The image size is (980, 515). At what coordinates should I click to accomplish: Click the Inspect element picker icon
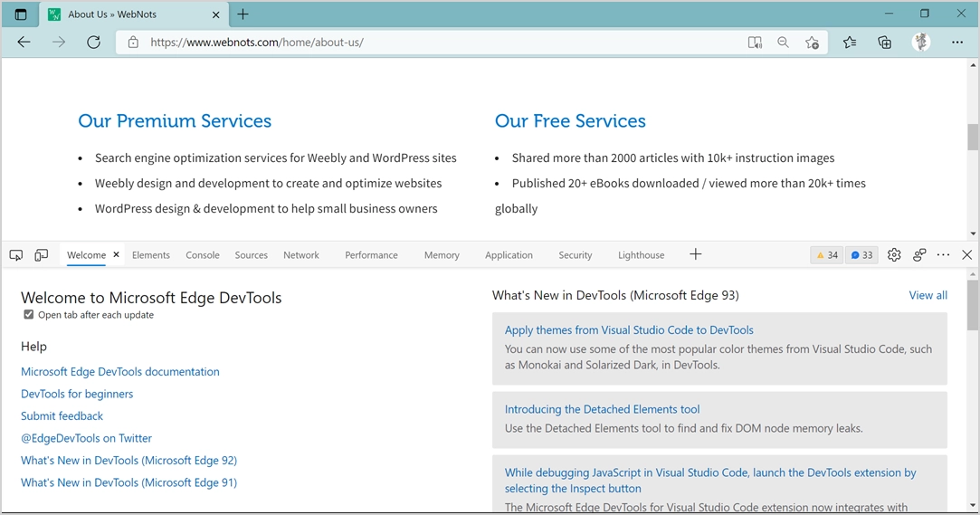coord(16,255)
